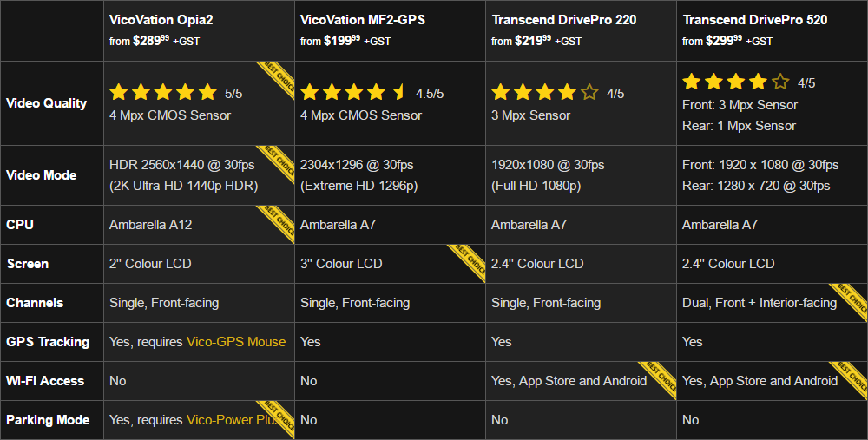Select the Transcend DrivePro 220 column heading
The height and width of the screenshot is (440, 868).
563,19
